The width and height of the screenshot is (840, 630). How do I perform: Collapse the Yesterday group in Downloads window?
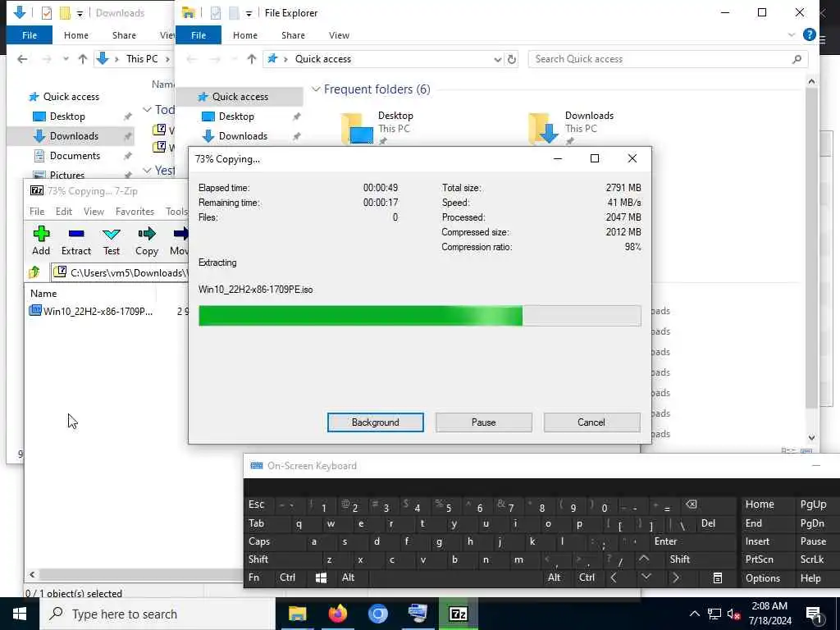point(147,171)
